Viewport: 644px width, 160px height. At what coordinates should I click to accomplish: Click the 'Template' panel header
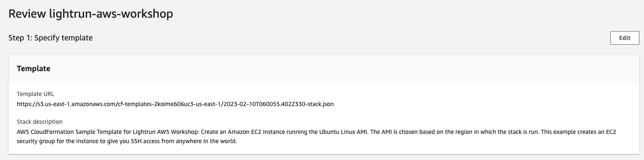click(34, 69)
